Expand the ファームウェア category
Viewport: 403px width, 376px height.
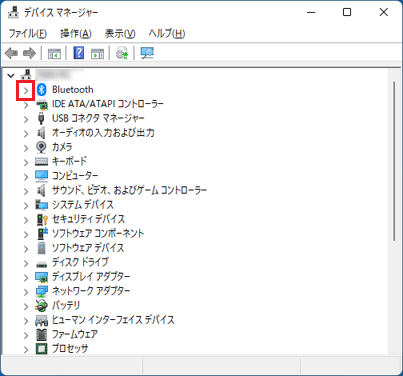click(26, 335)
